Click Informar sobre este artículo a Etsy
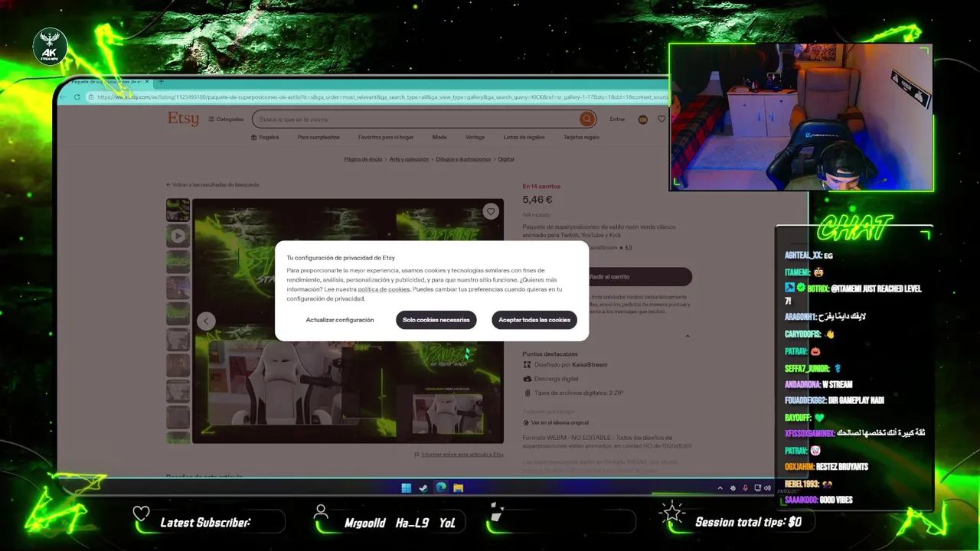This screenshot has height=551, width=980. pos(462,455)
